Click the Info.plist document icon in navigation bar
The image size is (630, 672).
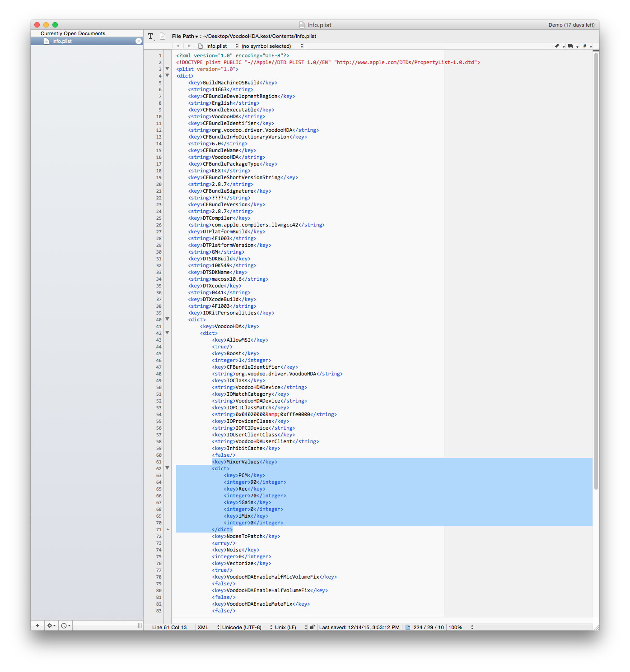point(201,46)
